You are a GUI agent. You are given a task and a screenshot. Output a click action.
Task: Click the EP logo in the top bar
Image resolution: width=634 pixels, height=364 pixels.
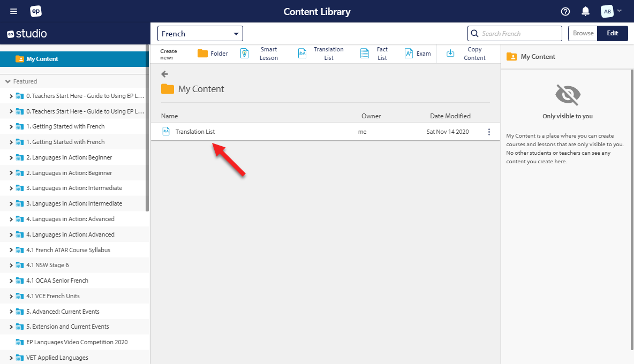pyautogui.click(x=35, y=11)
